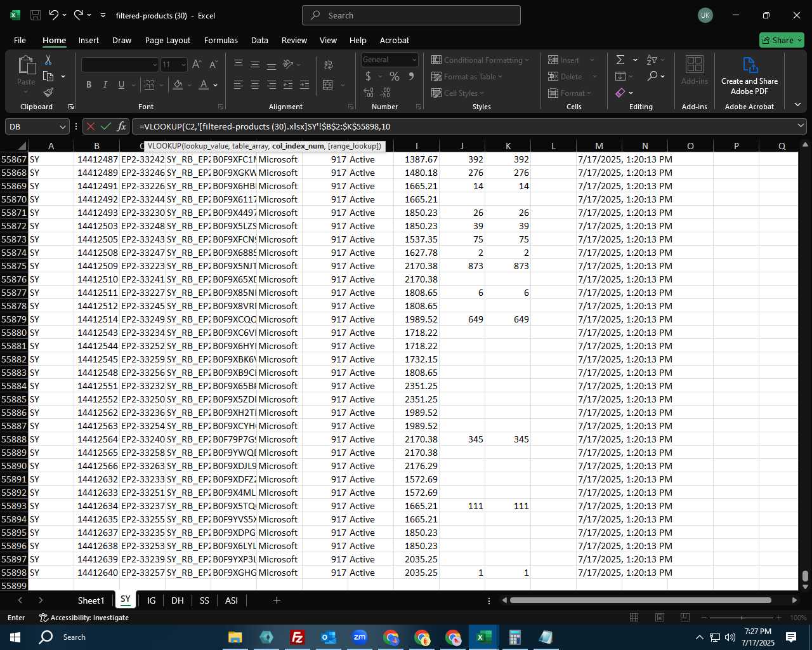Open the font name dropdown
The width and height of the screenshot is (812, 650).
tap(154, 65)
